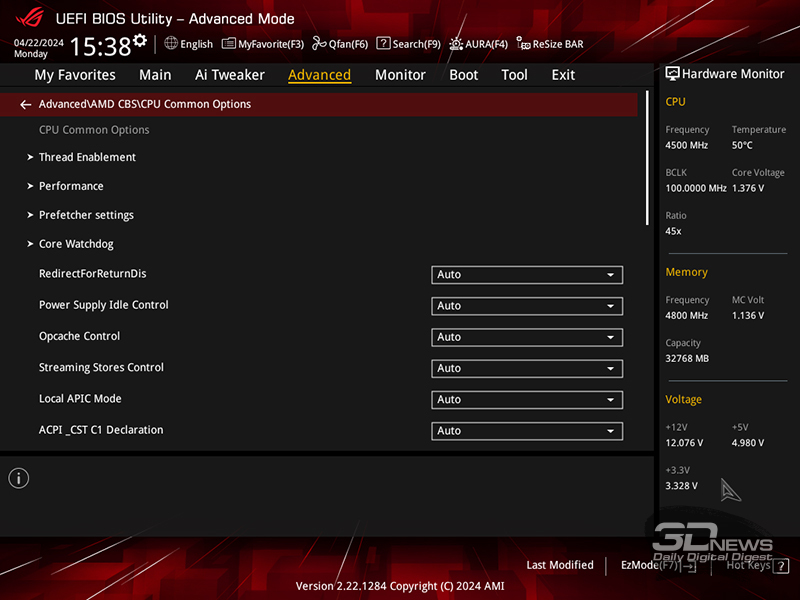
Task: Click the +12V value 12.076 V
Action: 684,443
